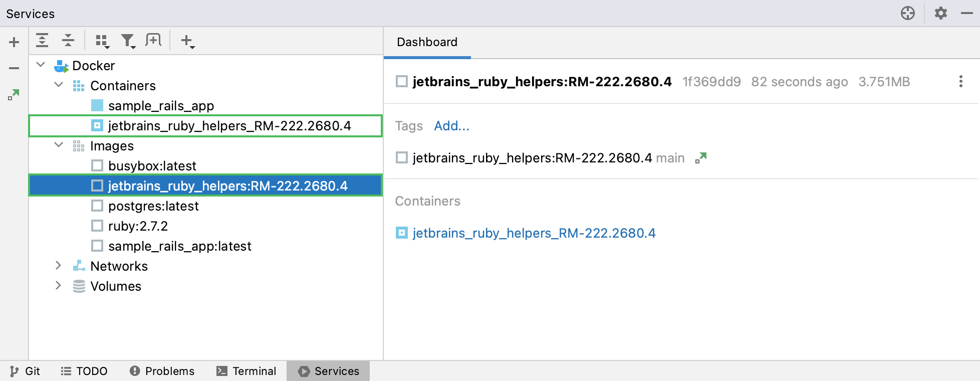Open the Services settings gear
The height and width of the screenshot is (381, 980).
coord(941,13)
